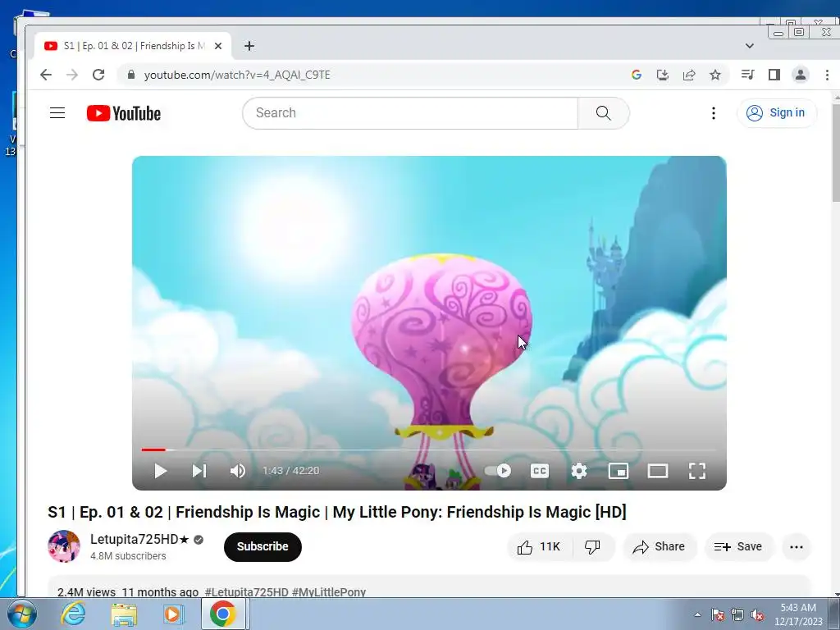This screenshot has height=630, width=840.
Task: Show hidden tray icons arrow
Action: coord(697,614)
